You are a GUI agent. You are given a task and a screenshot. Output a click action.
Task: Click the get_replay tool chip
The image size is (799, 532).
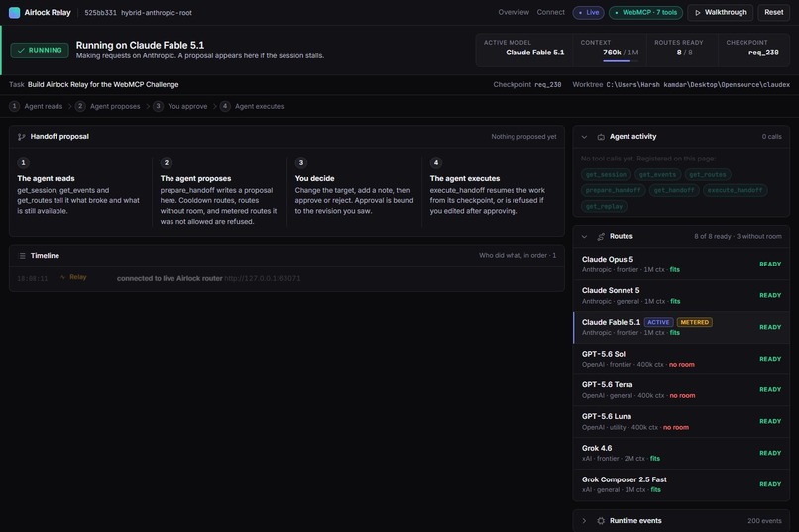[x=604, y=206]
